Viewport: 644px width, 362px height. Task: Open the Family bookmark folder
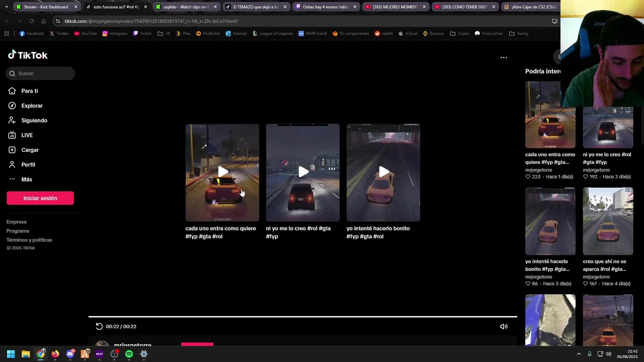pyautogui.click(x=519, y=34)
